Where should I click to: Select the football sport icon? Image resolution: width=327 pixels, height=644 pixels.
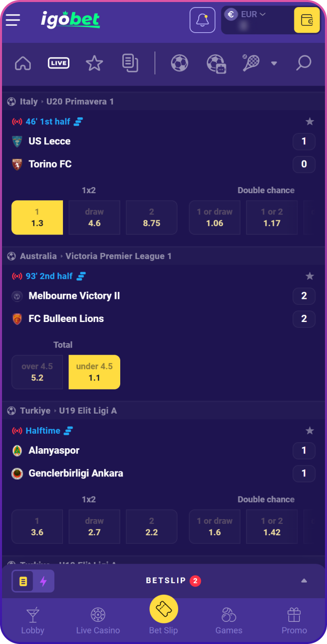pos(180,63)
